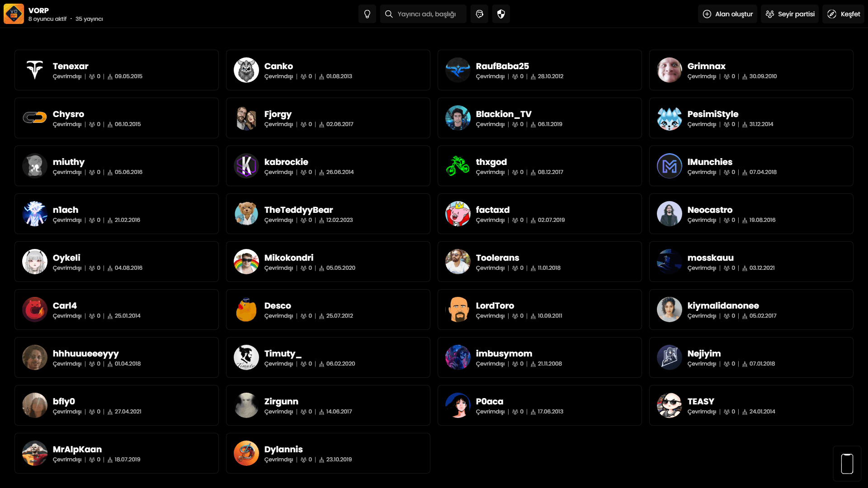Click Dylannis' orange avatar

246,453
